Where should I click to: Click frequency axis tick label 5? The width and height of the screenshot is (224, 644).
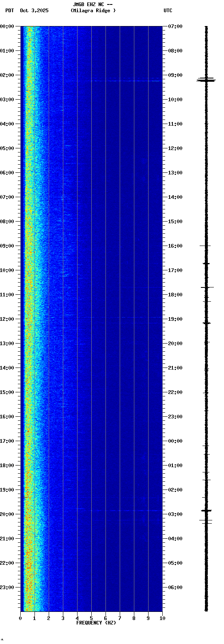pyautogui.click(x=91, y=618)
